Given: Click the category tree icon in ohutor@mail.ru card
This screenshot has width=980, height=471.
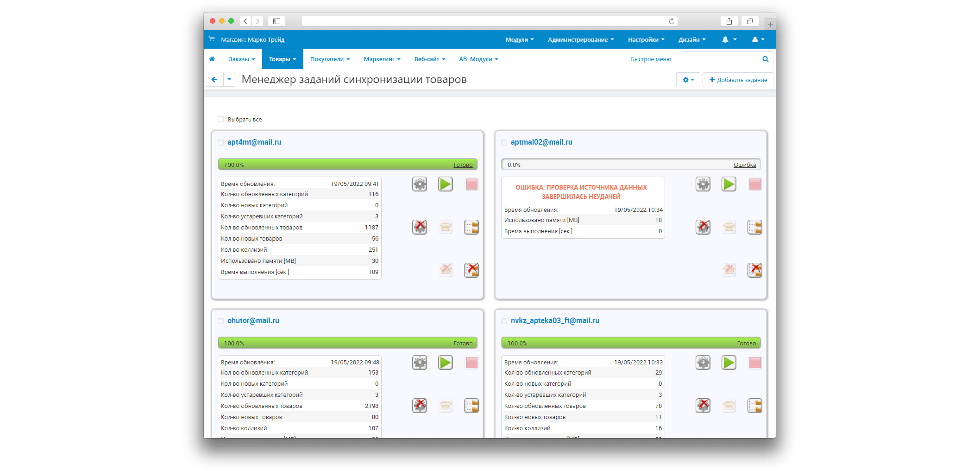Looking at the screenshot, I should coord(471,405).
